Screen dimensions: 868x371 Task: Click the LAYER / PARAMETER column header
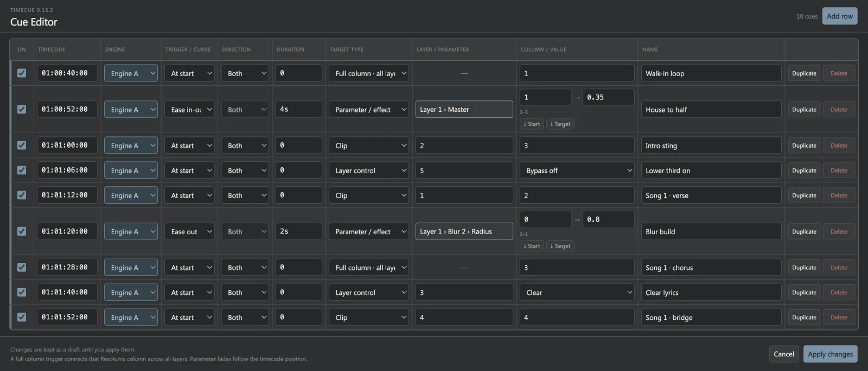click(x=443, y=49)
